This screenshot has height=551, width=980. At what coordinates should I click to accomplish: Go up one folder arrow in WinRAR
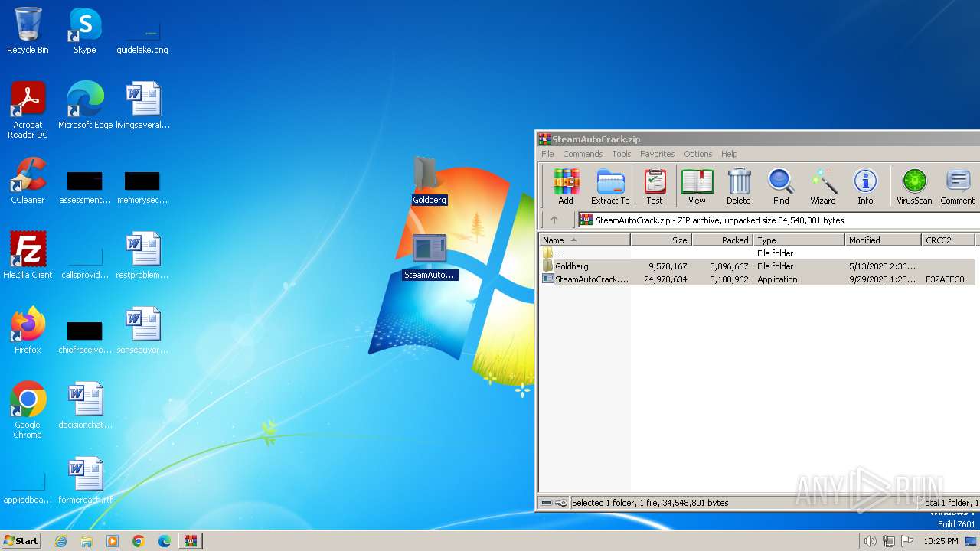click(554, 220)
